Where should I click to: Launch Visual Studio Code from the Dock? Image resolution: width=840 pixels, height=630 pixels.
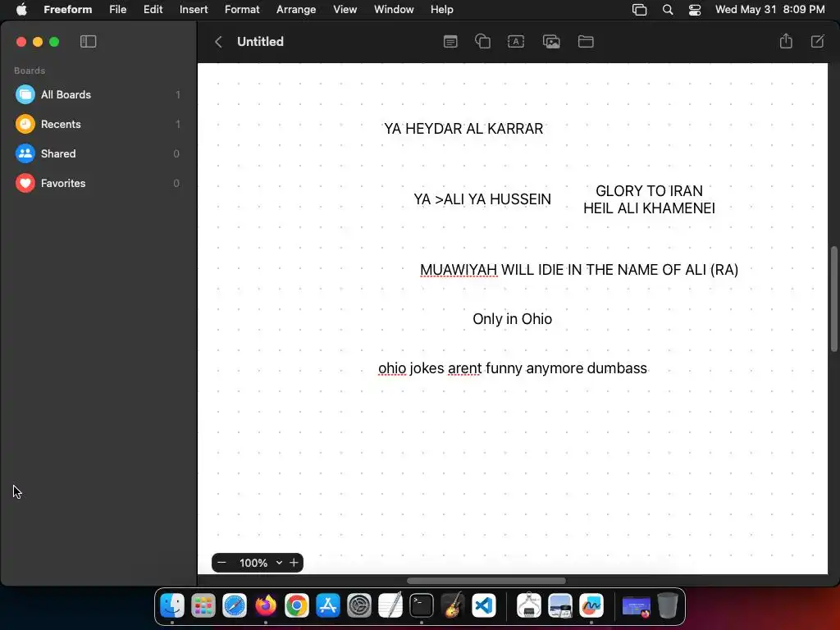(484, 606)
